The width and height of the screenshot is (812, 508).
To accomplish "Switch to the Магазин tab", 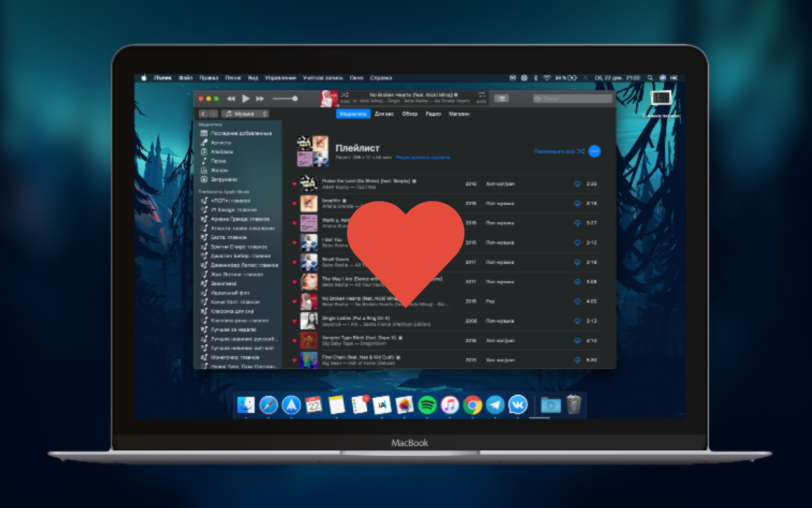I will [x=459, y=114].
